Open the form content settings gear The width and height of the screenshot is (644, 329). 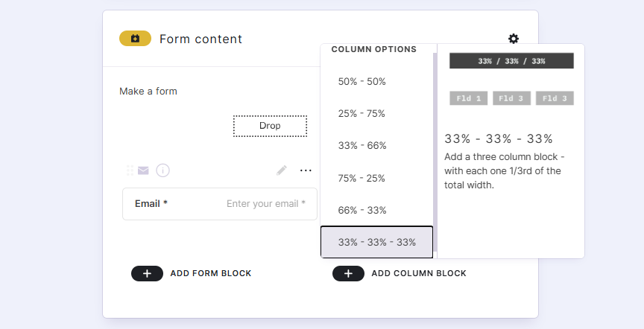514,39
